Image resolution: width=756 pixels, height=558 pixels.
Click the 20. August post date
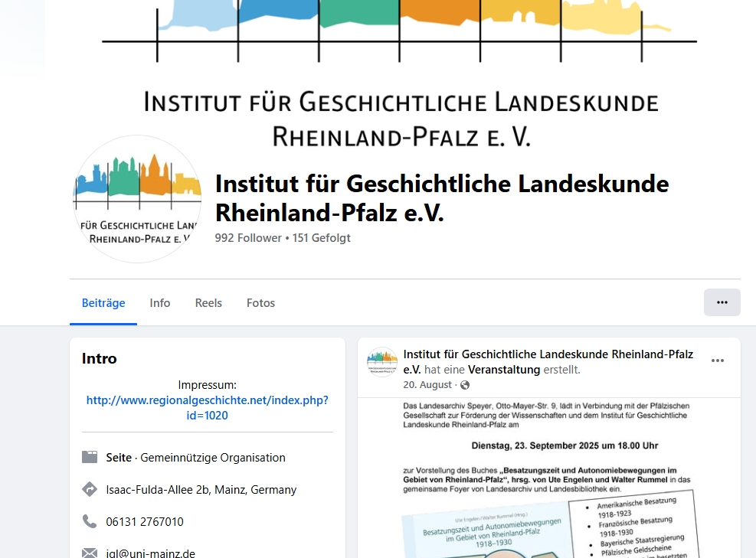[427, 384]
